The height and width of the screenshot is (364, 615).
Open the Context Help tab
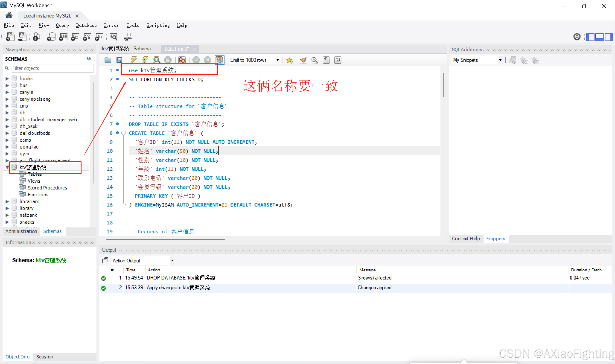click(466, 238)
